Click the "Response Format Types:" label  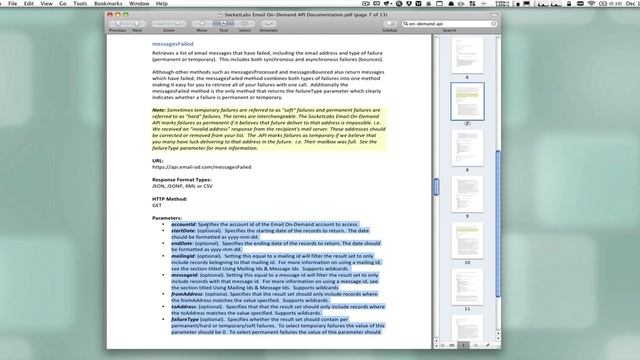[182, 180]
